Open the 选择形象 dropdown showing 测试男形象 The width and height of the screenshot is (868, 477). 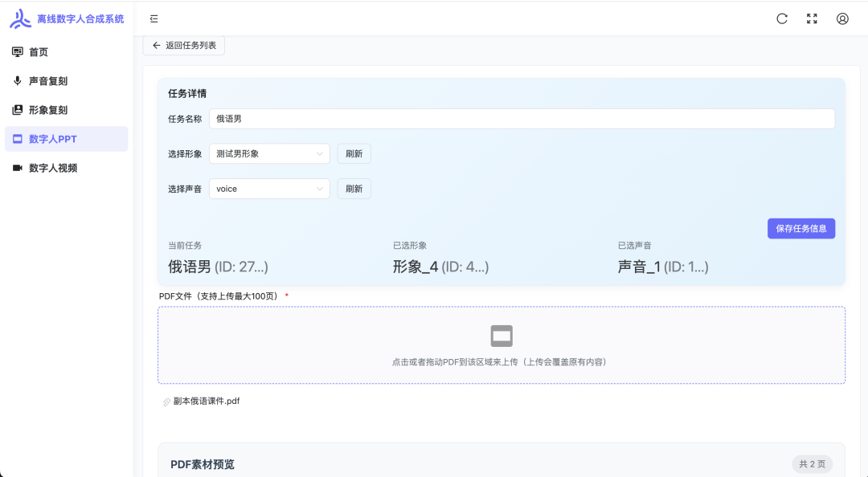[269, 153]
